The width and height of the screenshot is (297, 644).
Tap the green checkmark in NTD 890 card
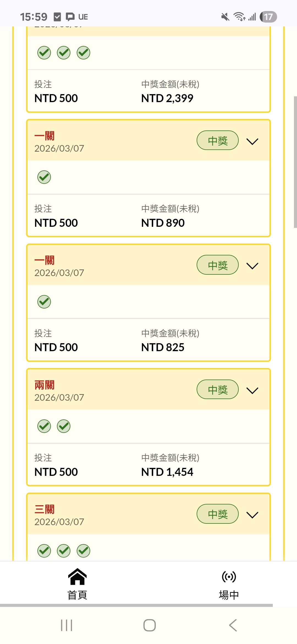click(x=44, y=177)
